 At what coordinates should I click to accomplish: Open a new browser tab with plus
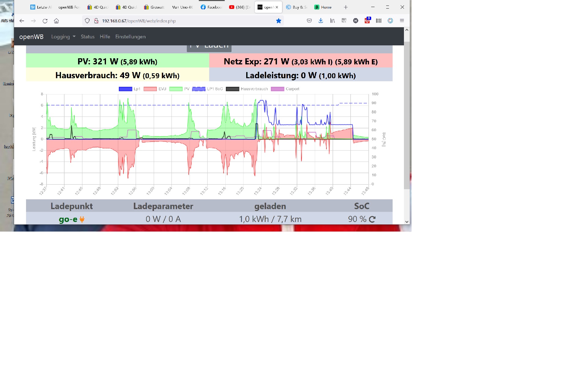coord(346,7)
